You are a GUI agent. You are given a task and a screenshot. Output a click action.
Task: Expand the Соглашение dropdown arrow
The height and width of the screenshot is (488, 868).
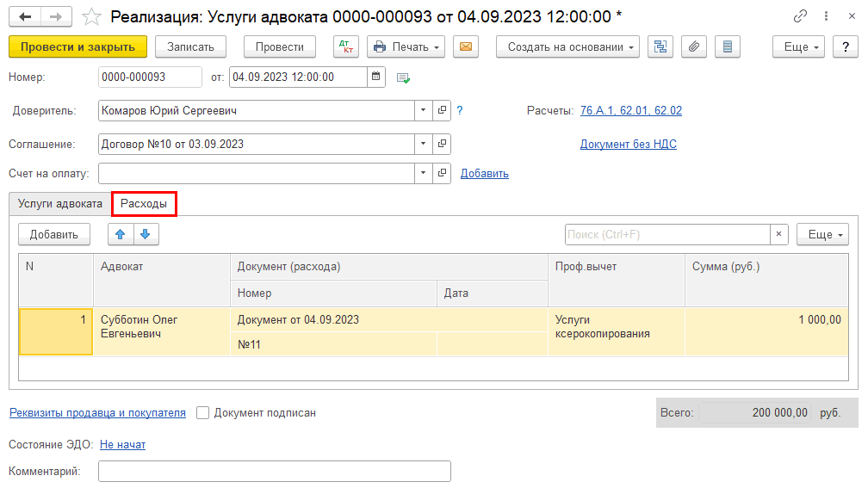[x=423, y=145]
